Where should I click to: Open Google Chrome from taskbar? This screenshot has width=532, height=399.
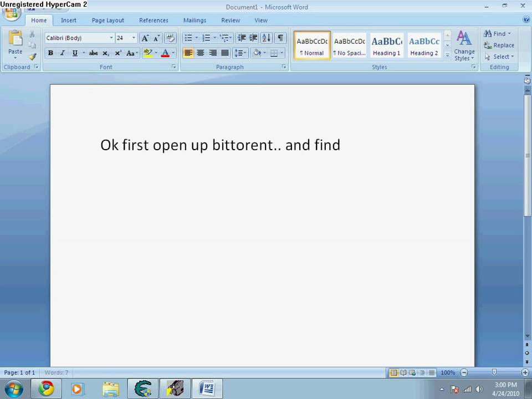coord(46,388)
